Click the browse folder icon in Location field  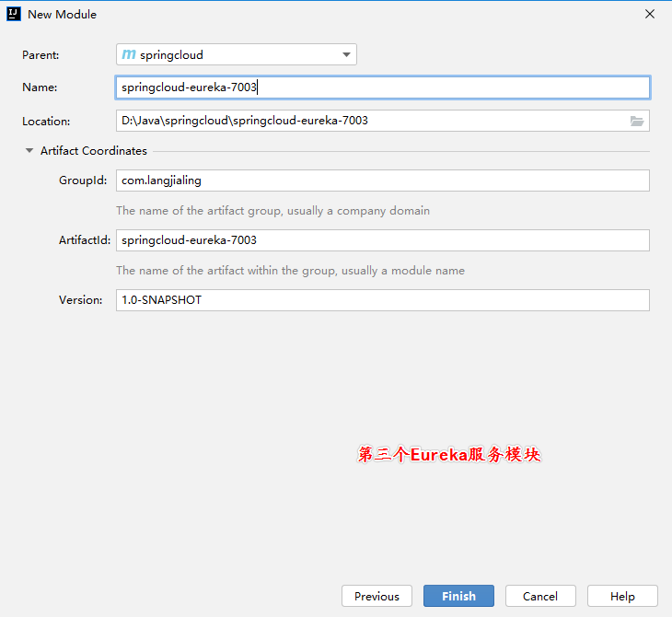point(636,121)
